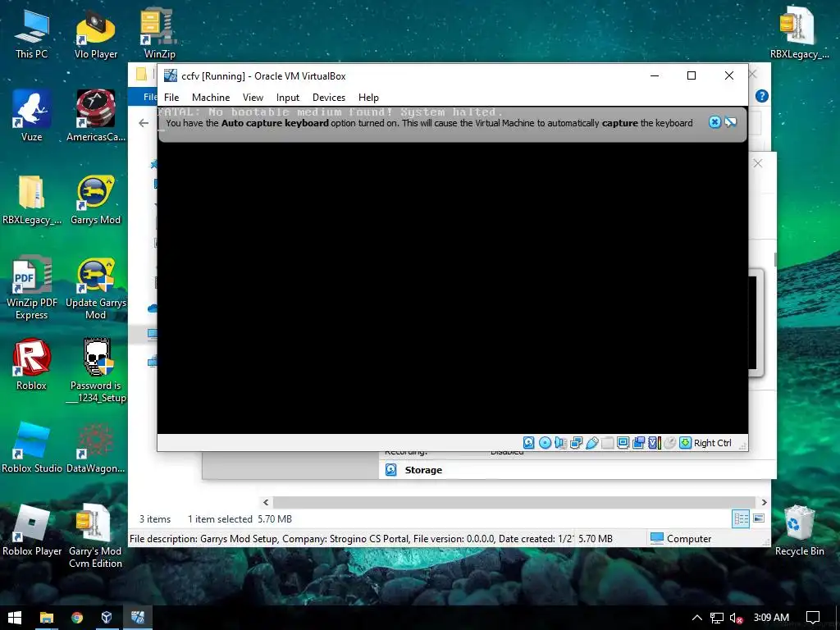Click the display status icon
Image resolution: width=840 pixels, height=630 pixels.
click(x=623, y=442)
